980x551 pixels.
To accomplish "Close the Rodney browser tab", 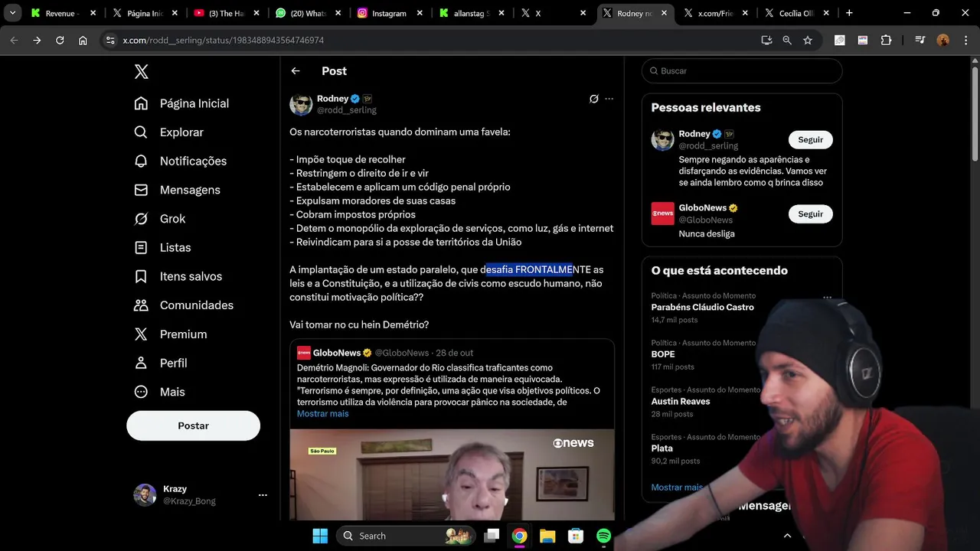I will pyautogui.click(x=664, y=13).
